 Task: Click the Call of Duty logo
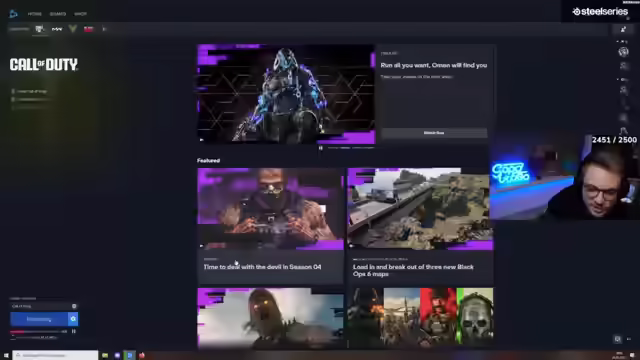click(44, 64)
